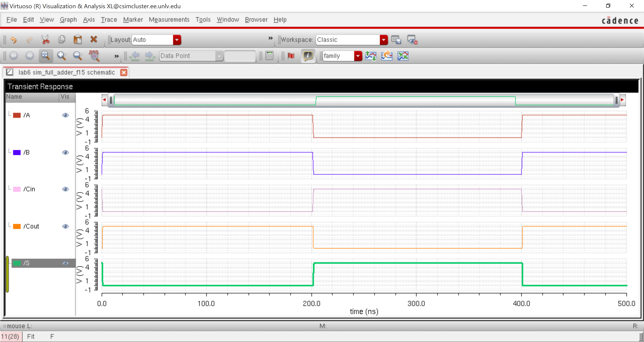Click the crossed-waveform graph icon
644x342 pixels.
(403, 56)
